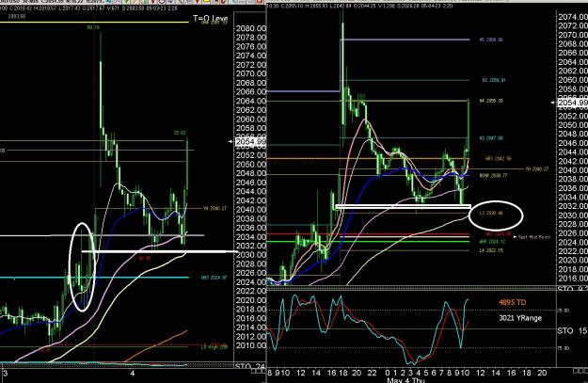Image resolution: width=588 pixels, height=383 pixels.
Task: Click the WR5 2024.12 green level label
Action: click(x=492, y=242)
